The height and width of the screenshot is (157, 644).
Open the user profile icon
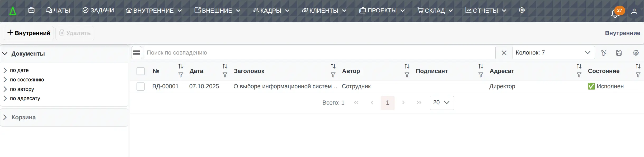(x=634, y=12)
